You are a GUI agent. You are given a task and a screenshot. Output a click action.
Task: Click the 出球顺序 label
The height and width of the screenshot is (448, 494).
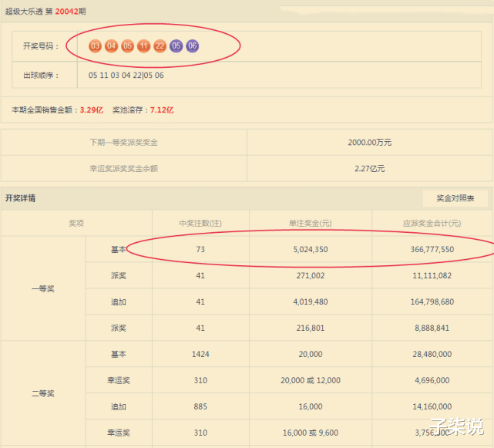pos(41,76)
